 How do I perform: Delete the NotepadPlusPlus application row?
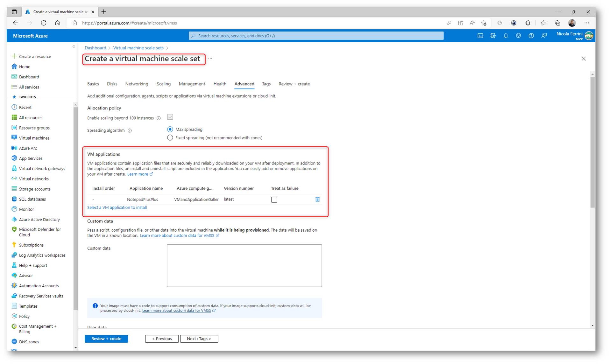tap(317, 199)
